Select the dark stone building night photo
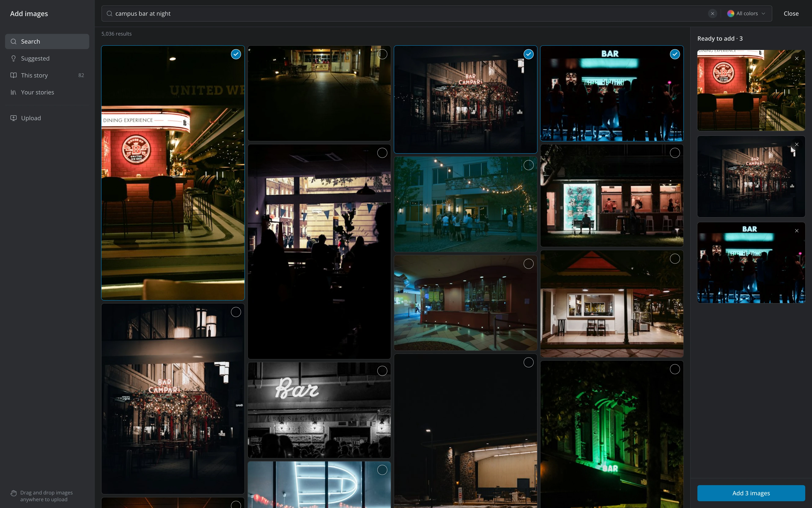The width and height of the screenshot is (812, 508). coord(528,362)
